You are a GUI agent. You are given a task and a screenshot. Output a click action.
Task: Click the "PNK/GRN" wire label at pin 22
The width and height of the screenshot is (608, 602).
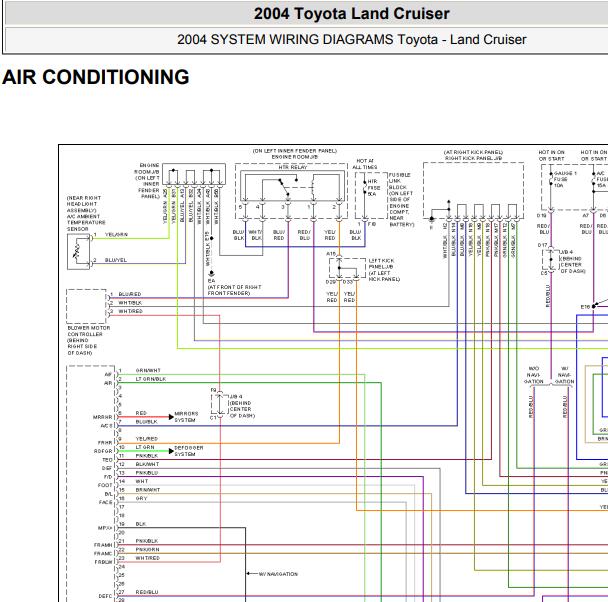(x=147, y=550)
